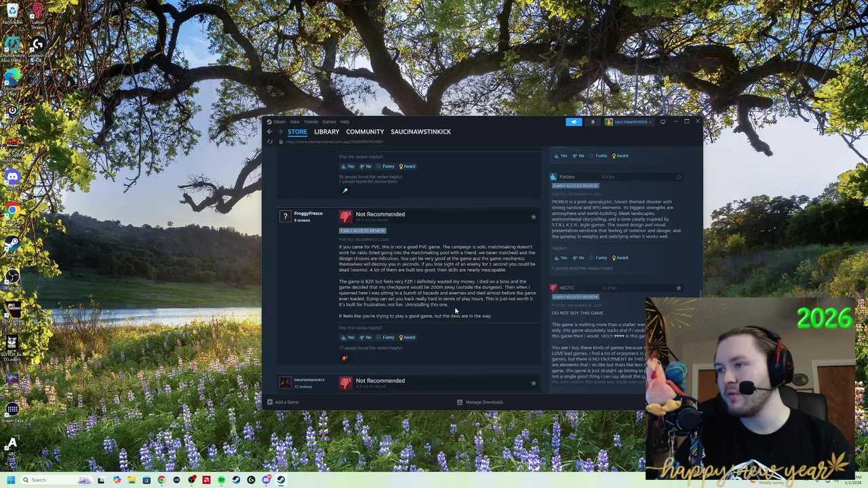Screen dimensions: 868x488
Task: Open the saucinawstinkick account dropdown
Action: click(628, 122)
